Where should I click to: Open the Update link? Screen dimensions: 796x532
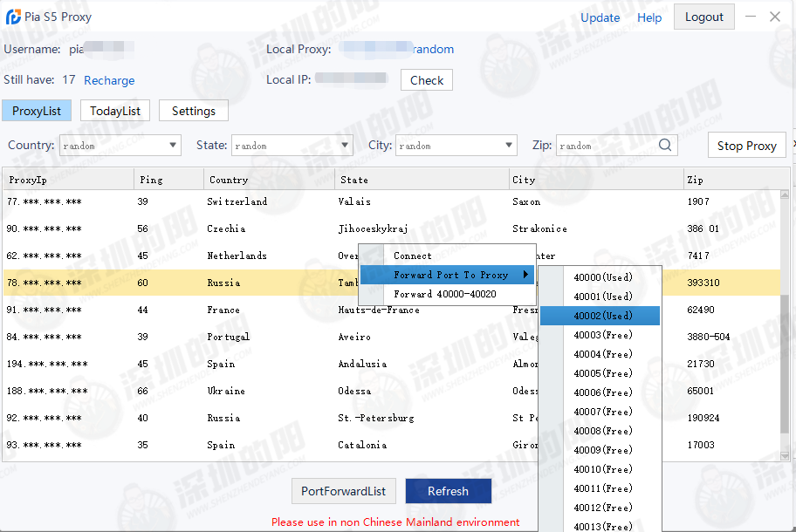coord(600,17)
